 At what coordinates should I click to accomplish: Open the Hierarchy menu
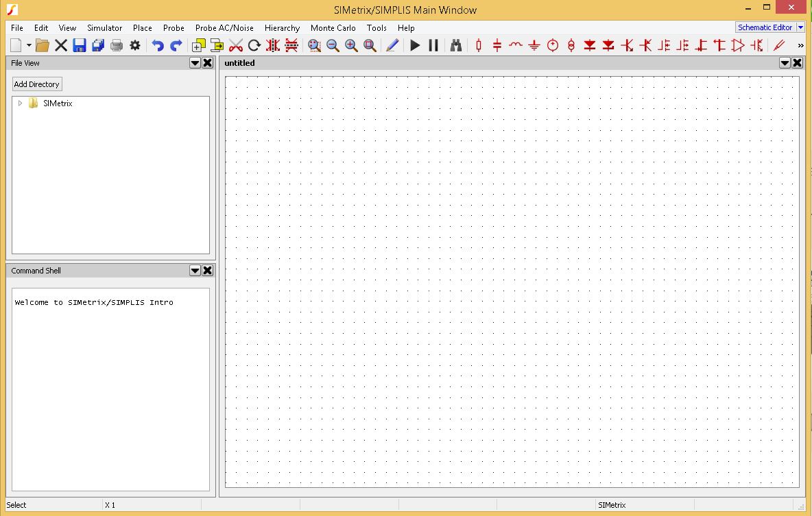(x=283, y=28)
